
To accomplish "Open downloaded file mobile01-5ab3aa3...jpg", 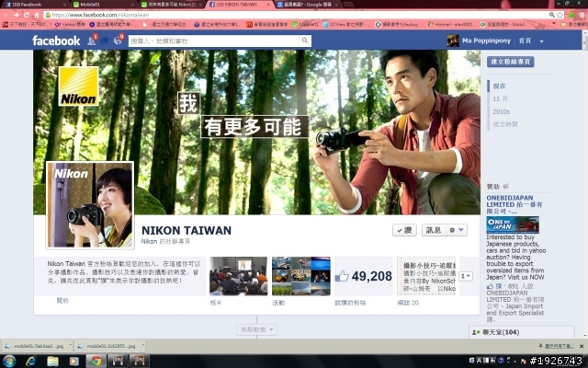I will point(35,346).
